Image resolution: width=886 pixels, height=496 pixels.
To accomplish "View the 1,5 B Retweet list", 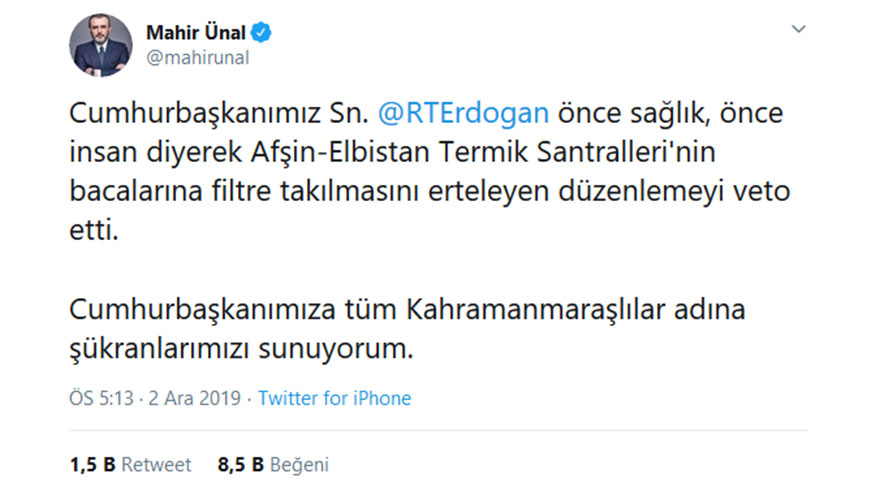I will point(130,464).
